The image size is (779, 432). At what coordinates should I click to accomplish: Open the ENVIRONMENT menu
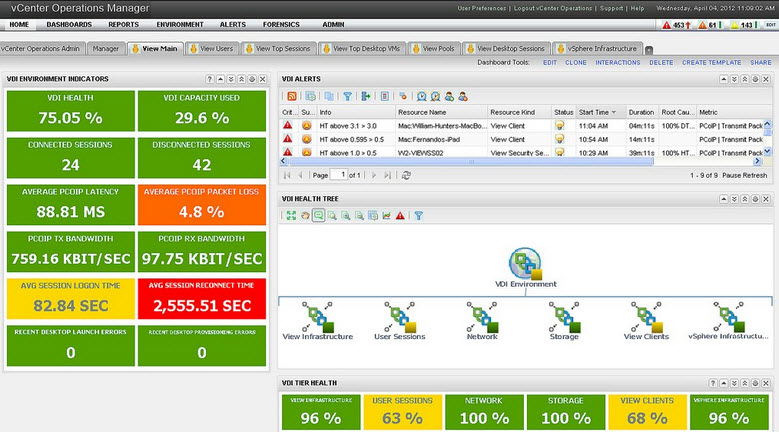[x=180, y=24]
